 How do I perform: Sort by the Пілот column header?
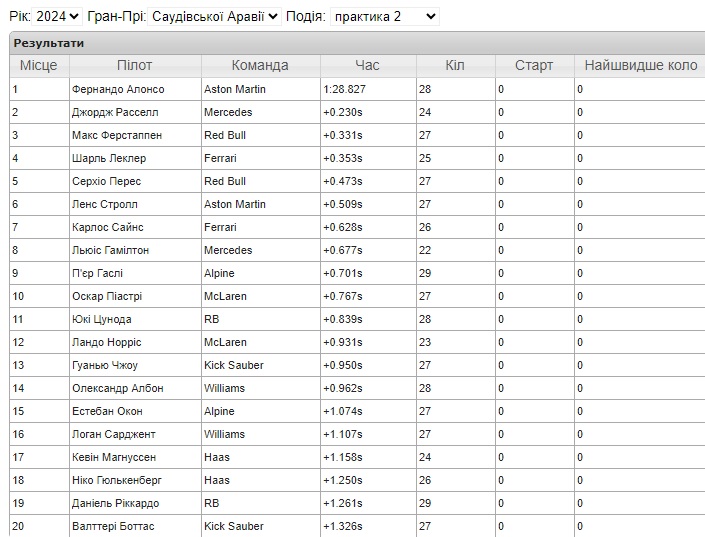134,65
